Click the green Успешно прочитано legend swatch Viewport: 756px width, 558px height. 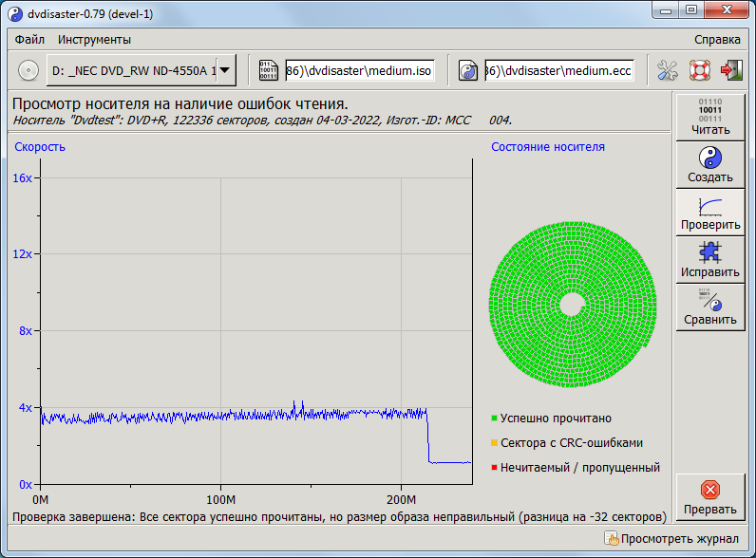pyautogui.click(x=495, y=418)
